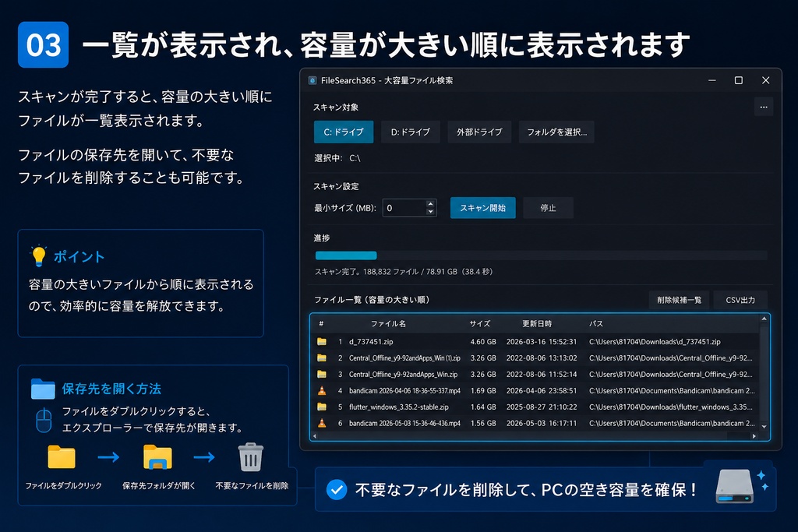
Task: Click path C:\Users\81704\Downloads\d_737451.zip
Action: (x=655, y=342)
